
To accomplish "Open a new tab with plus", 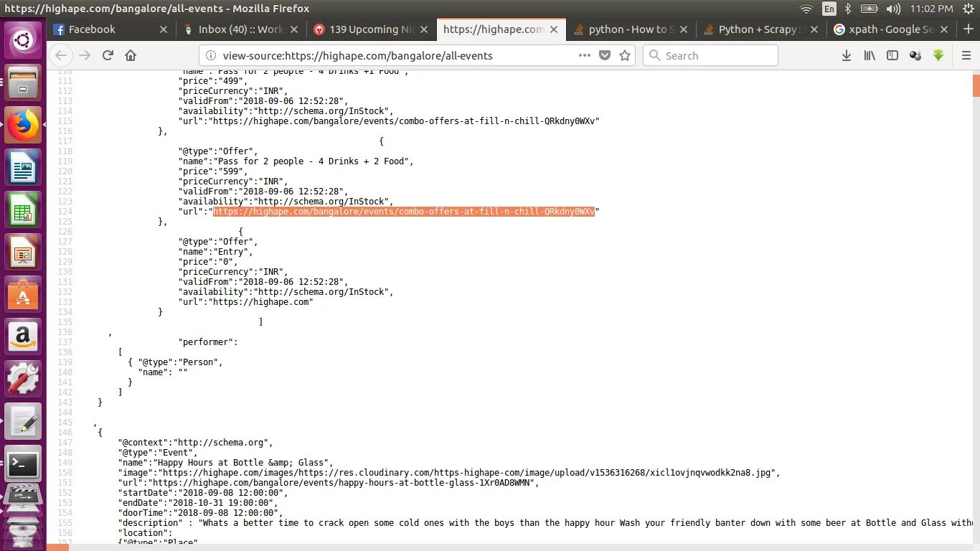I will coord(967,29).
